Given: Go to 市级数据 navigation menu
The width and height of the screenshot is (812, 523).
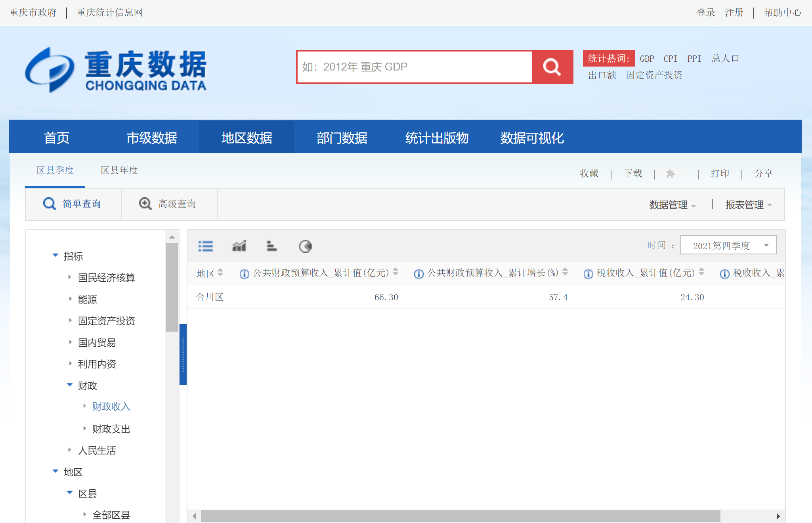Looking at the screenshot, I should (x=152, y=137).
